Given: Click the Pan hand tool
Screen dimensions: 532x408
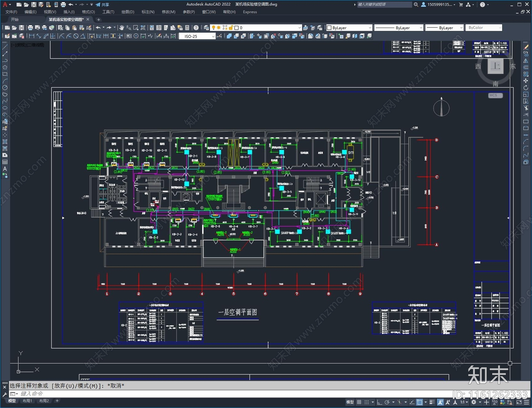Looking at the screenshot, I should click(x=122, y=28).
